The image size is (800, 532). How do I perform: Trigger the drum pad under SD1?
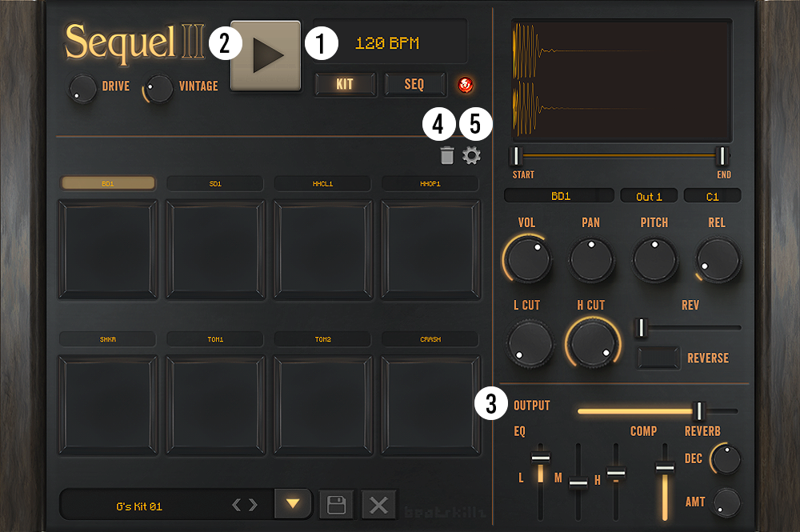215,249
